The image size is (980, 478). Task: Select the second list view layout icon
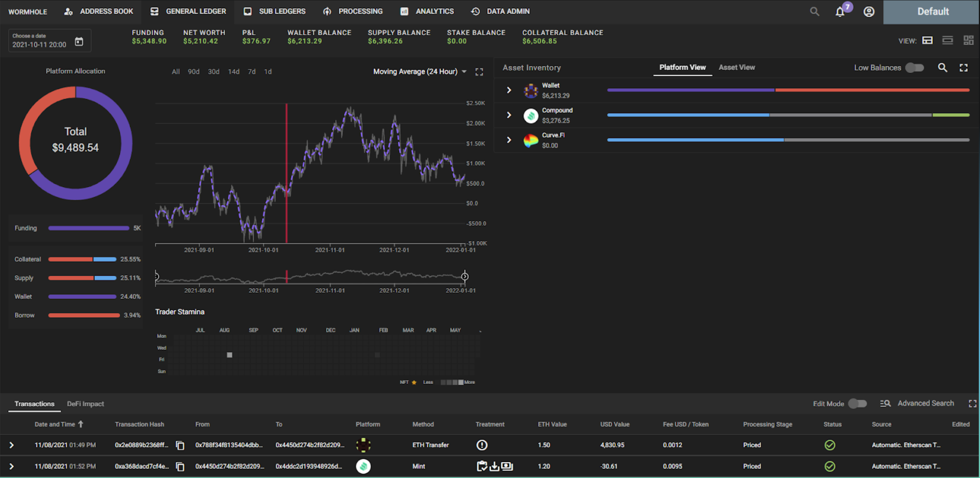pos(947,40)
